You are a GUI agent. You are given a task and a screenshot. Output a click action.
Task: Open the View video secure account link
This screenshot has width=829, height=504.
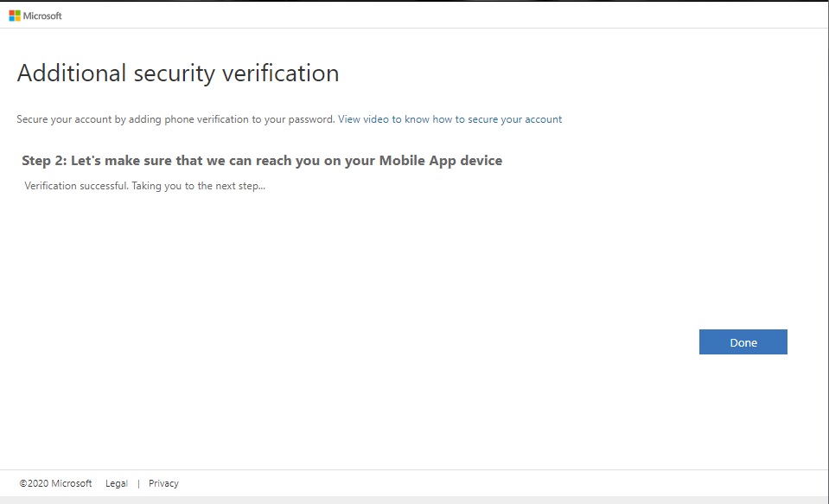[x=450, y=119]
